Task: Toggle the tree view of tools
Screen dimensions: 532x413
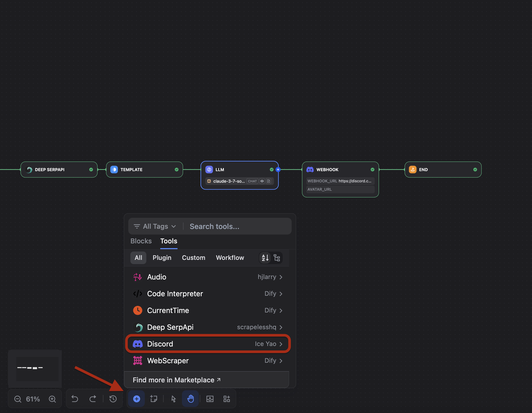Action: (x=277, y=258)
